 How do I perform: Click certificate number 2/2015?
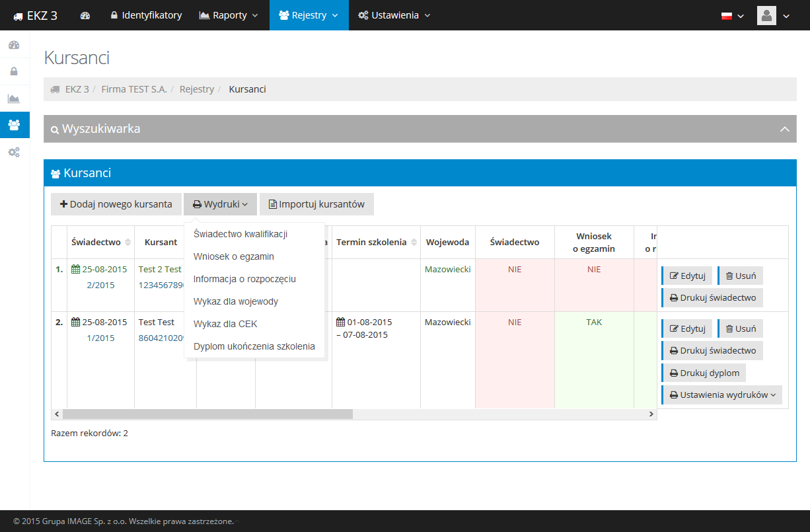tap(100, 285)
